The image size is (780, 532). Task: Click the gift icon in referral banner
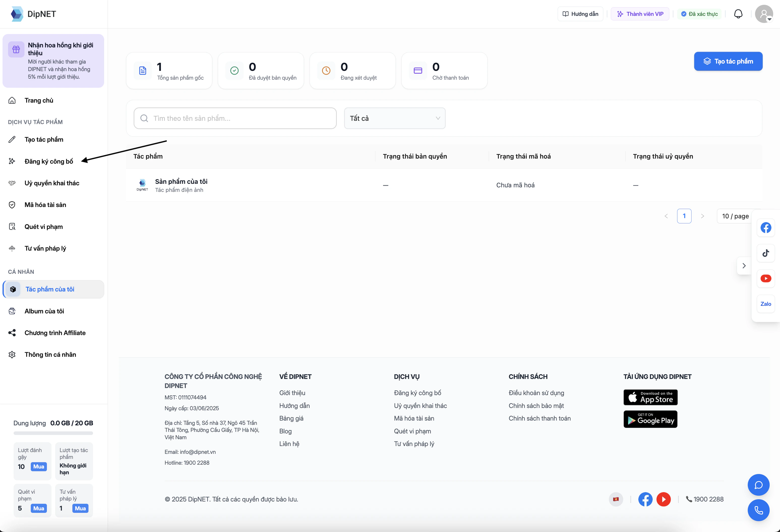(16, 50)
